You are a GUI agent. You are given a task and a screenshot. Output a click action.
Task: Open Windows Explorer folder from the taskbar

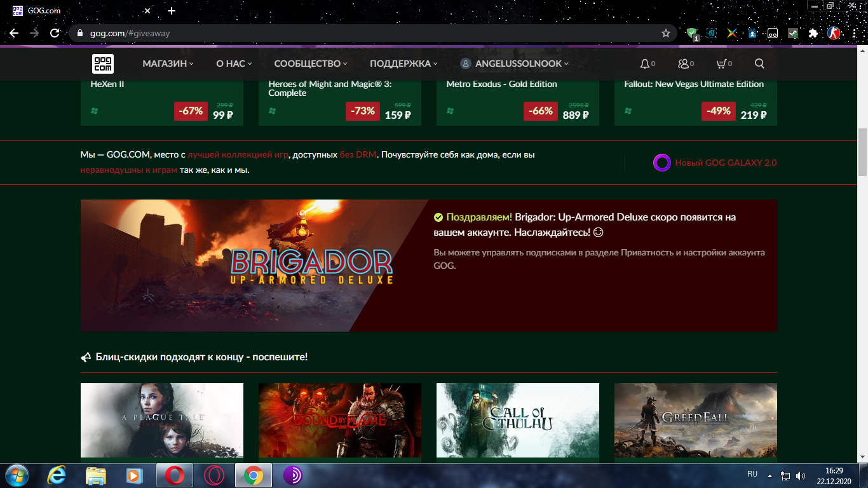click(96, 475)
